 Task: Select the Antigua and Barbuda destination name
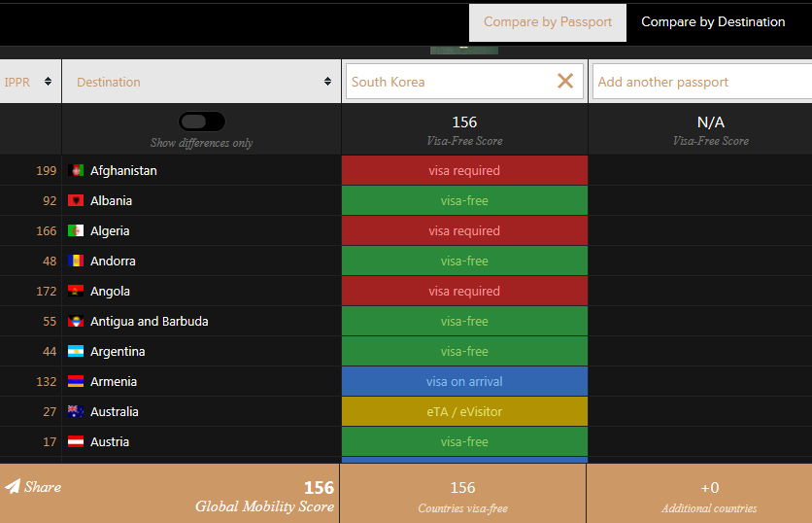[x=150, y=322]
